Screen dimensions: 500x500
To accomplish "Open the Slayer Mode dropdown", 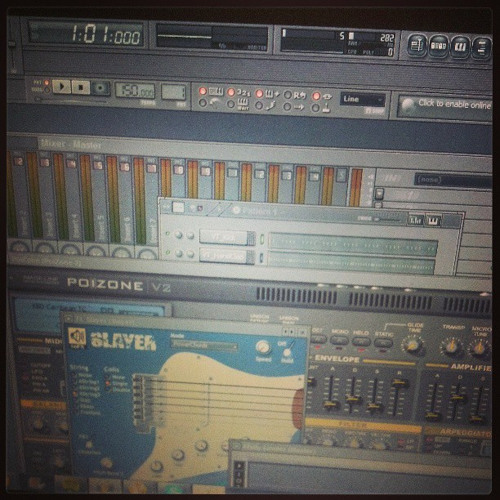I will coord(205,346).
